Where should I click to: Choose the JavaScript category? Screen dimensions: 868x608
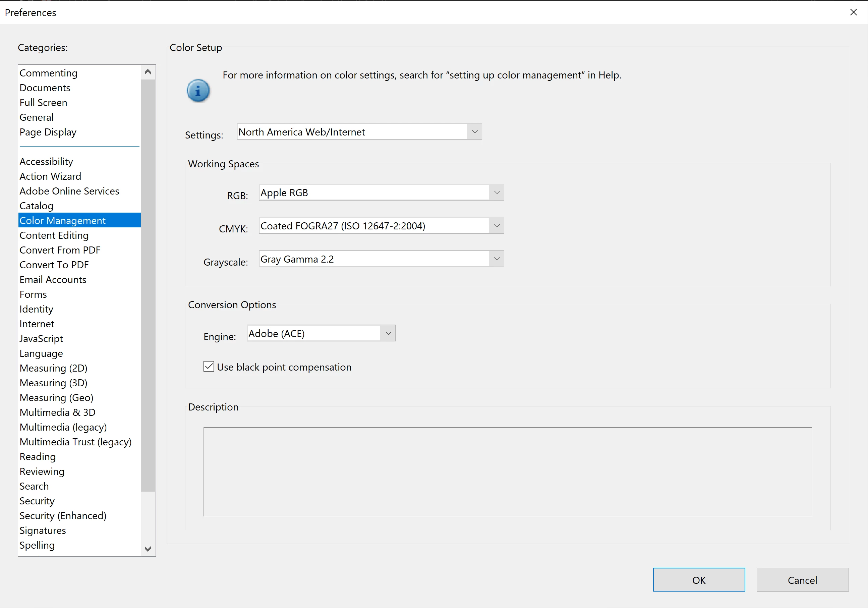41,339
